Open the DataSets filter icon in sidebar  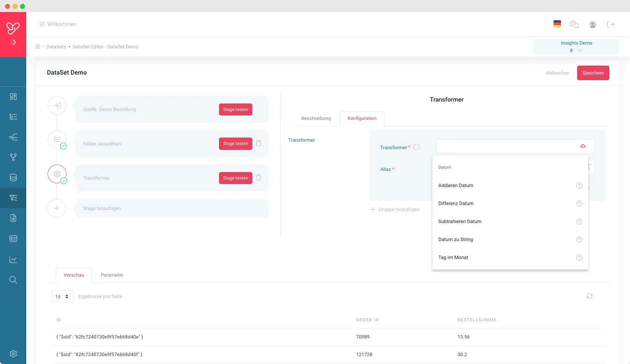(x=13, y=198)
